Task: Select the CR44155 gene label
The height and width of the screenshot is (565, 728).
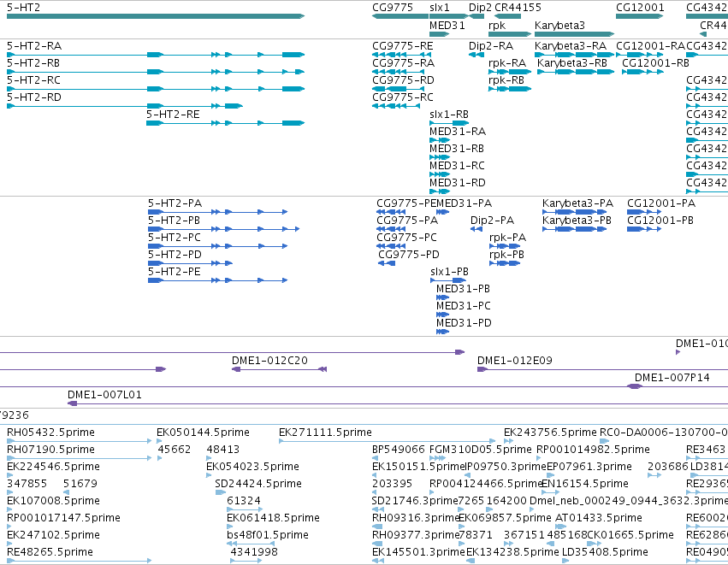Action: [518, 8]
